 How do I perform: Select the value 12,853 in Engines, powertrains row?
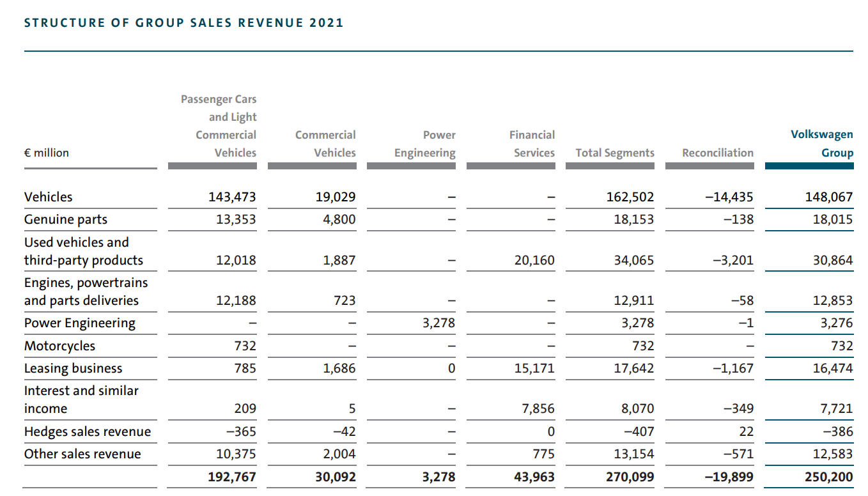[x=832, y=300]
